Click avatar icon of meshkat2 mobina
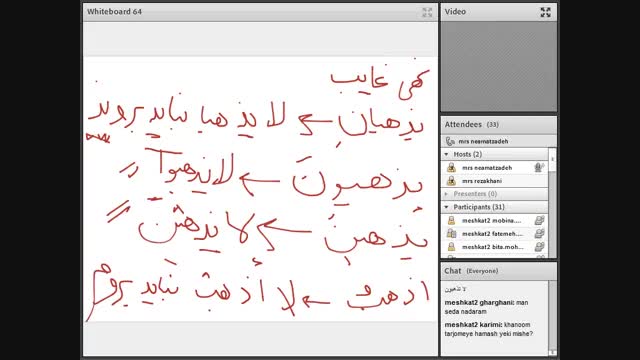The width and height of the screenshot is (640, 360). click(451, 220)
